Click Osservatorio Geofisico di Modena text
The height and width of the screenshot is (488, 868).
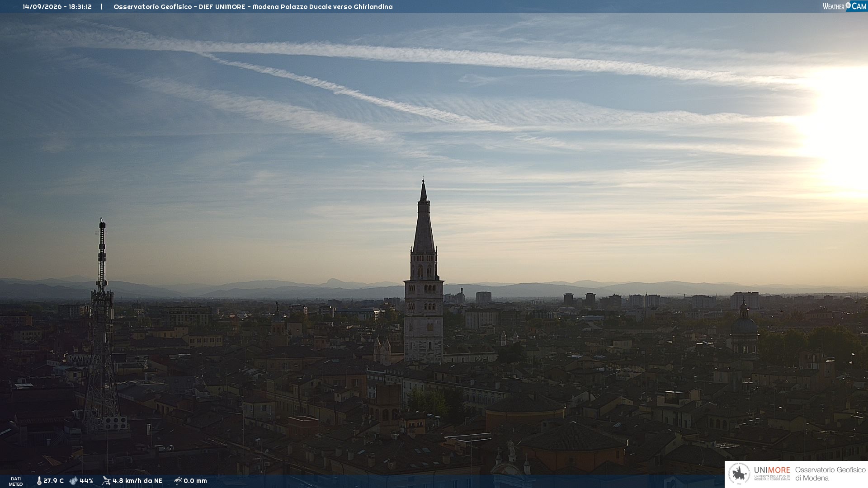(x=830, y=474)
